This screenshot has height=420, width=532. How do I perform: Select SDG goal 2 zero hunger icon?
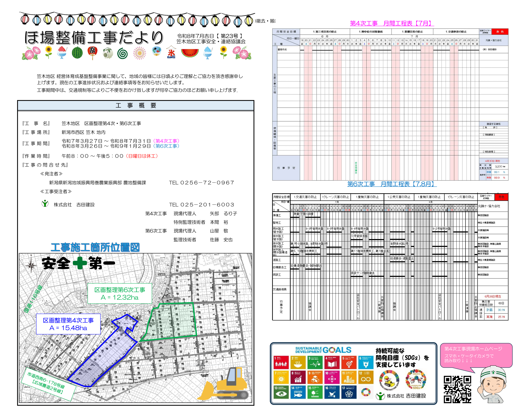click(x=298, y=363)
